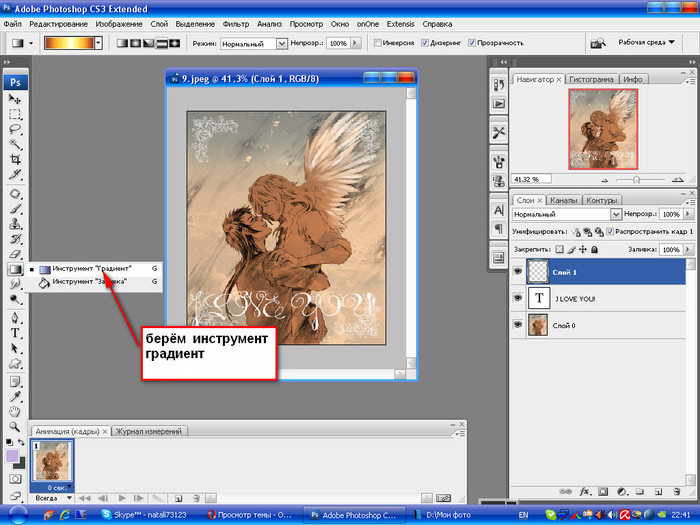
Task: Select the Eraser tool
Action: 15,254
